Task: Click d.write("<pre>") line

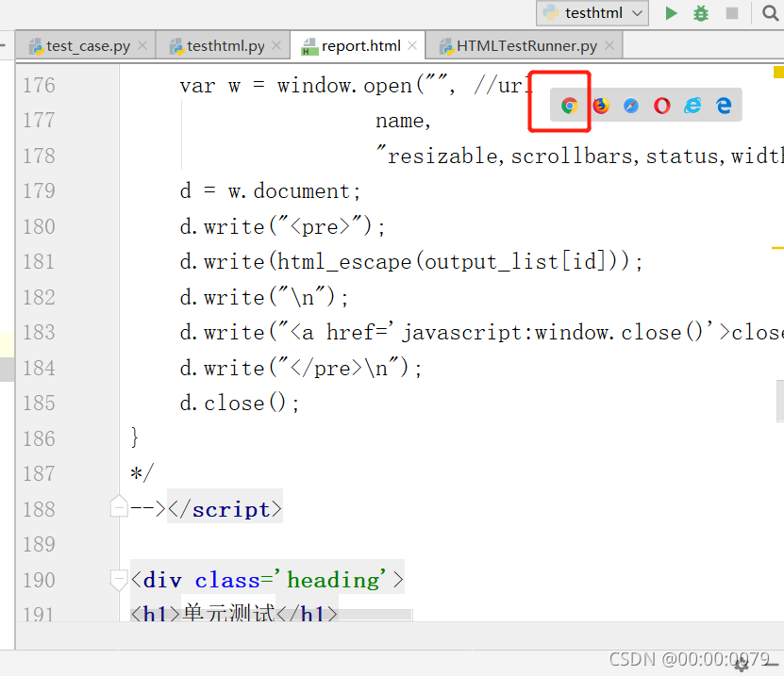Action: coord(282,227)
